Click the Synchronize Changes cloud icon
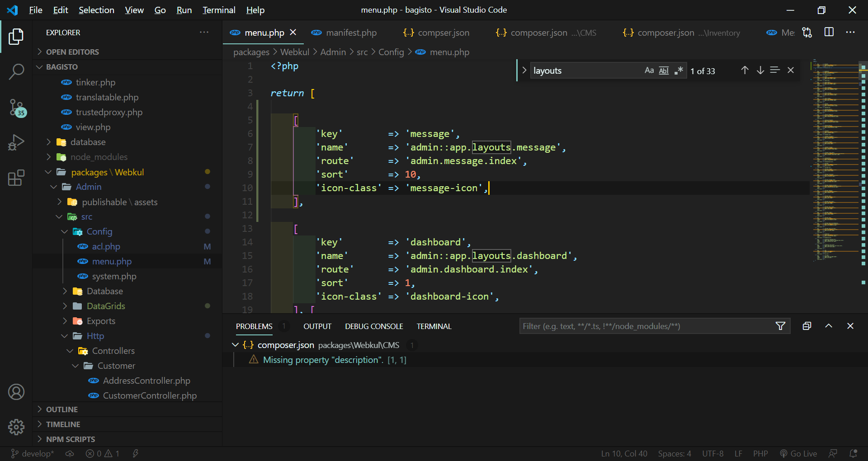868x461 pixels. coord(70,454)
